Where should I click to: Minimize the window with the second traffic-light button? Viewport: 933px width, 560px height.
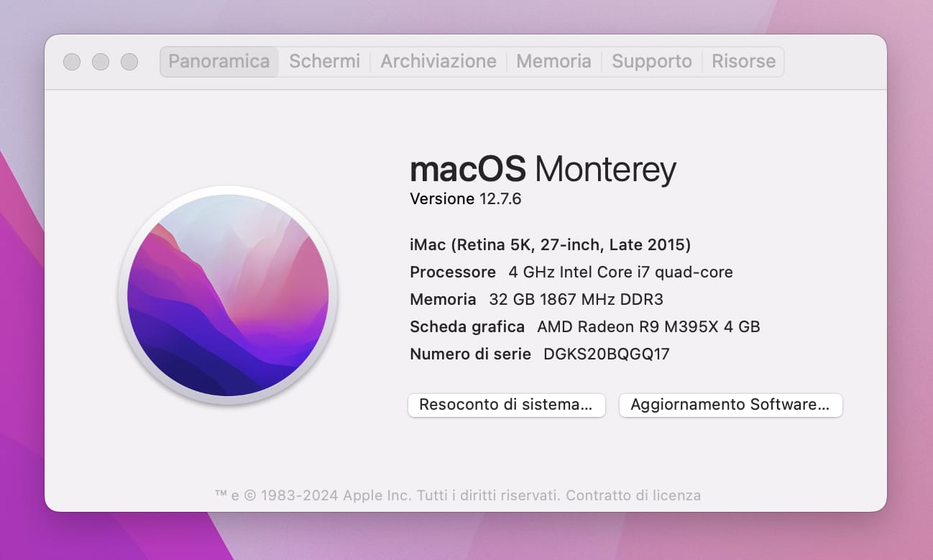click(x=101, y=62)
